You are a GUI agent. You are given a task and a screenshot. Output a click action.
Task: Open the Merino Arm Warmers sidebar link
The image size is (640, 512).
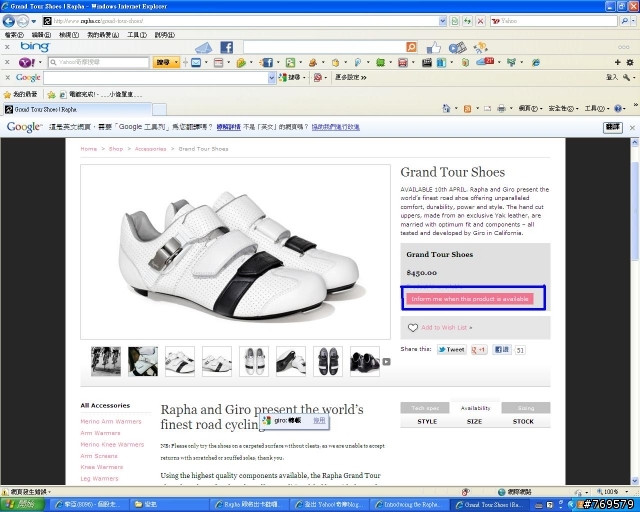click(111, 421)
